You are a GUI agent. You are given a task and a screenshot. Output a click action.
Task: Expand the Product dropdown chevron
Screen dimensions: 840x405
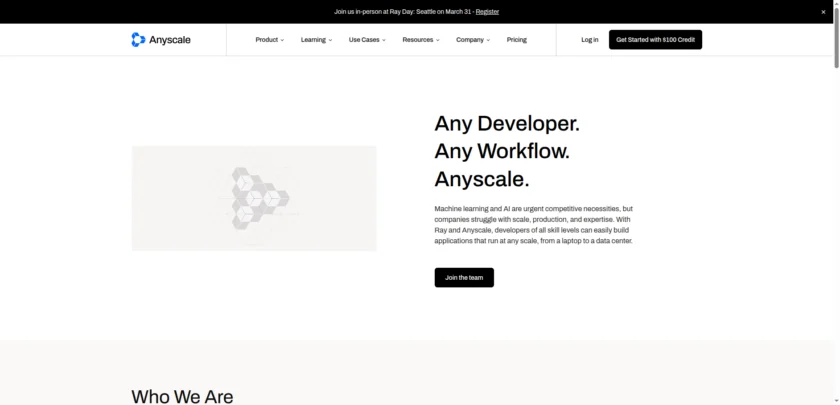click(282, 40)
